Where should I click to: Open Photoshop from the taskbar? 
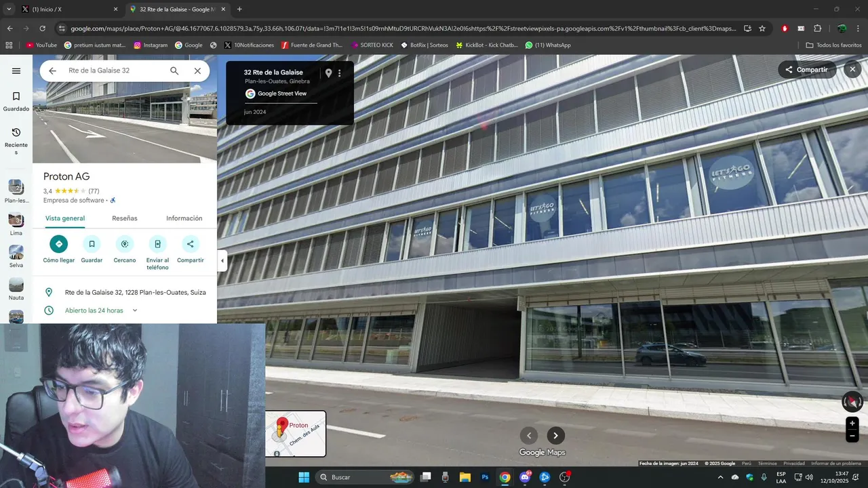tap(485, 477)
